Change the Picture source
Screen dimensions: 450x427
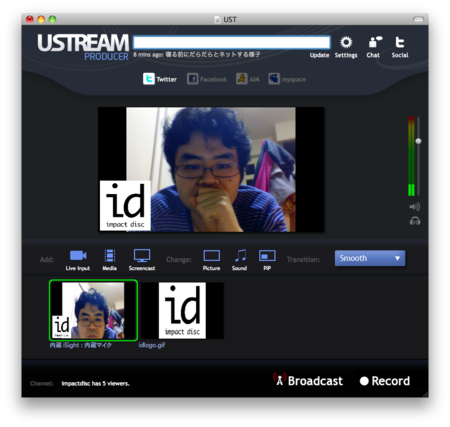[x=211, y=260]
